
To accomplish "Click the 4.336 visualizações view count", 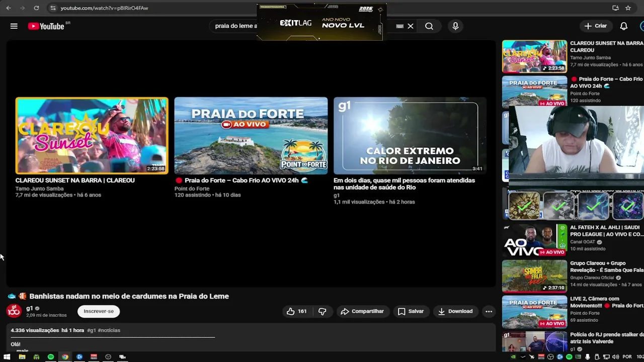I will coord(35,330).
